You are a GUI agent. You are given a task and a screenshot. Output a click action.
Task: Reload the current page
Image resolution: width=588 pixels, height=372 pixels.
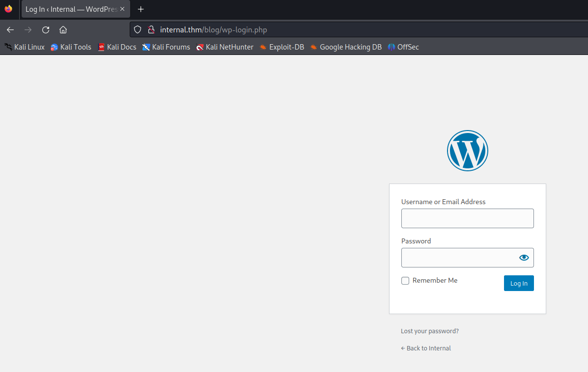pyautogui.click(x=46, y=29)
